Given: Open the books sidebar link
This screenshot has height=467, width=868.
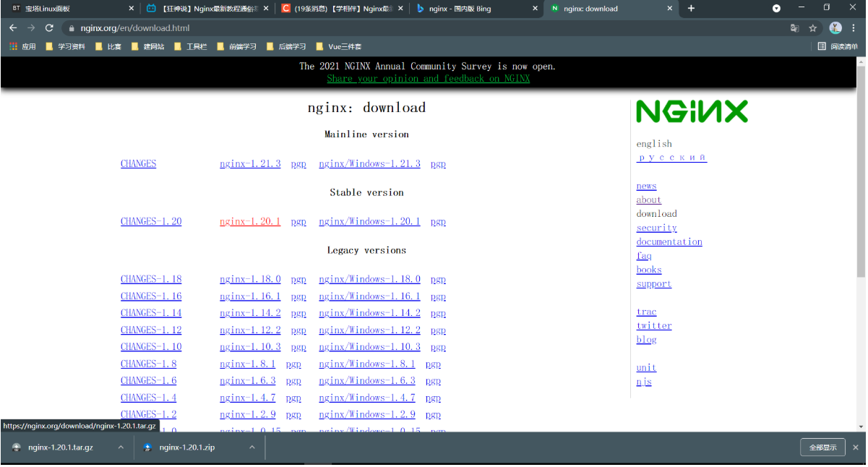Looking at the screenshot, I should (649, 270).
